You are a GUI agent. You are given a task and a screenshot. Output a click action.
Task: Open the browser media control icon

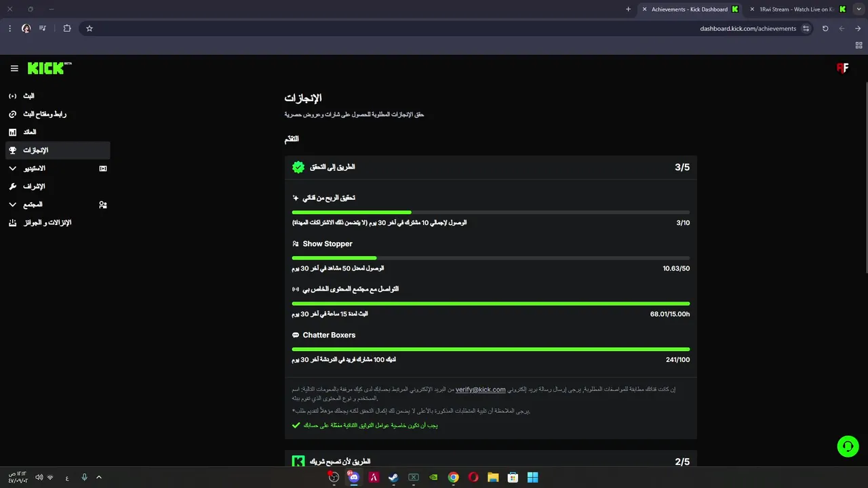click(43, 28)
